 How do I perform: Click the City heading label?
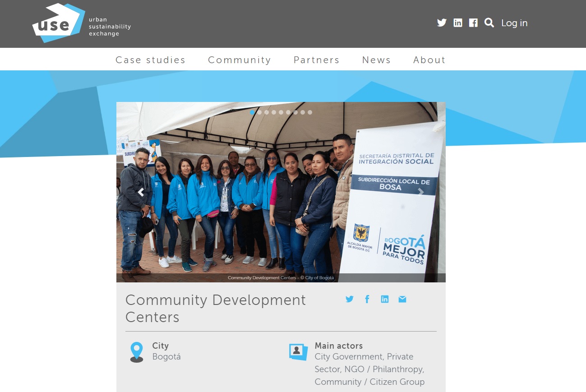(161, 346)
